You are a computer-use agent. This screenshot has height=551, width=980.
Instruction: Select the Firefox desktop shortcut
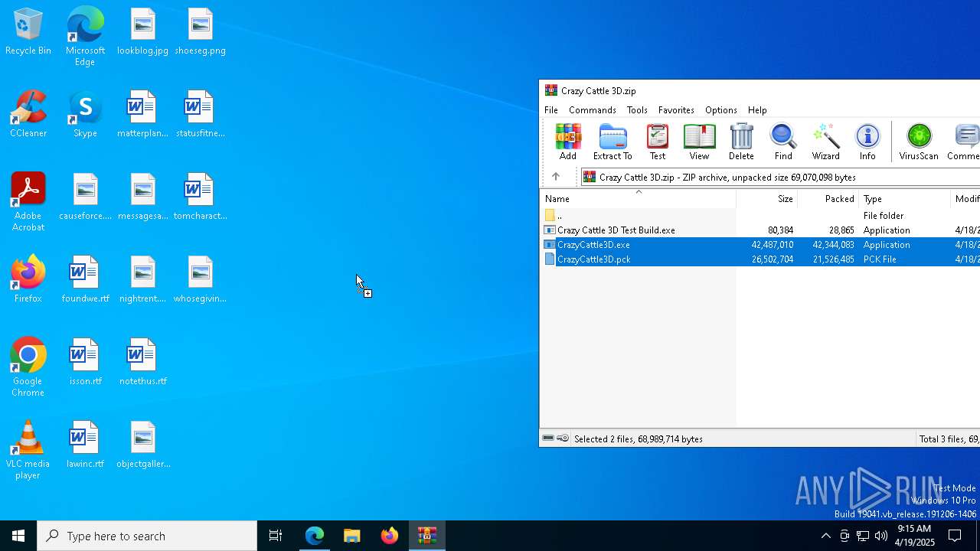[28, 279]
